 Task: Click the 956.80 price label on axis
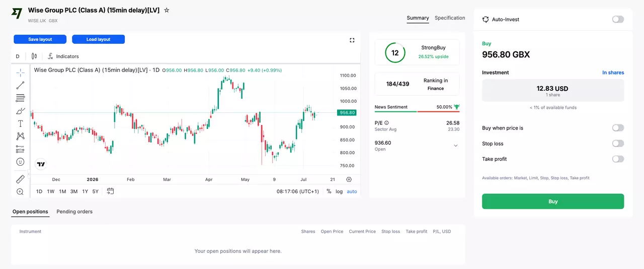[x=347, y=113]
